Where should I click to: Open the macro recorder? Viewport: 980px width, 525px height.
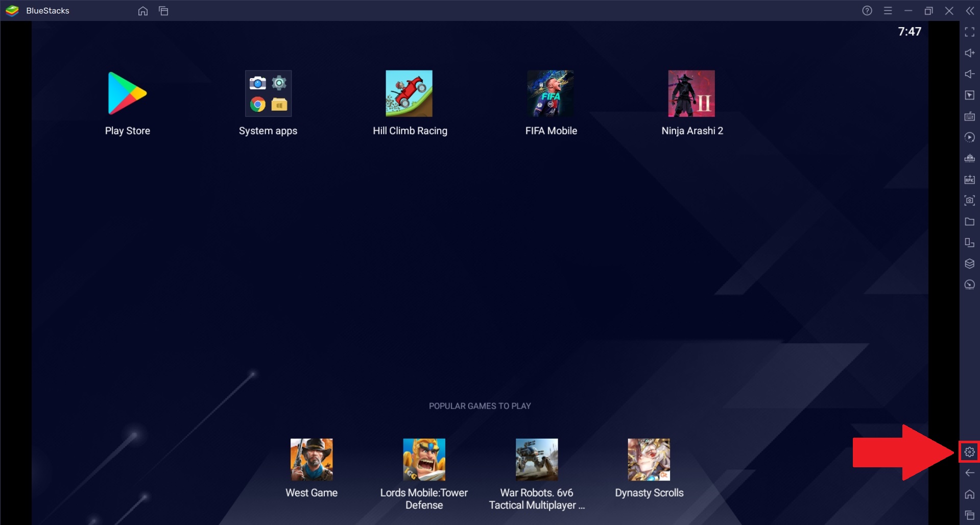pos(969,137)
